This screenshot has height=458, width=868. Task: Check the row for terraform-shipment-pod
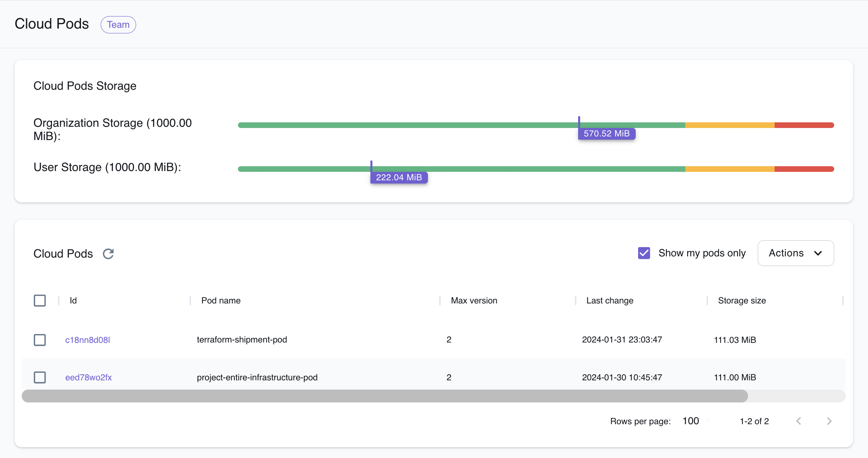click(x=40, y=340)
